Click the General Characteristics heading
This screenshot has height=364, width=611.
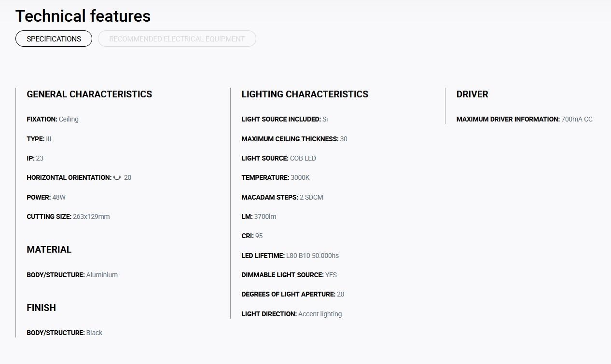[x=89, y=94]
